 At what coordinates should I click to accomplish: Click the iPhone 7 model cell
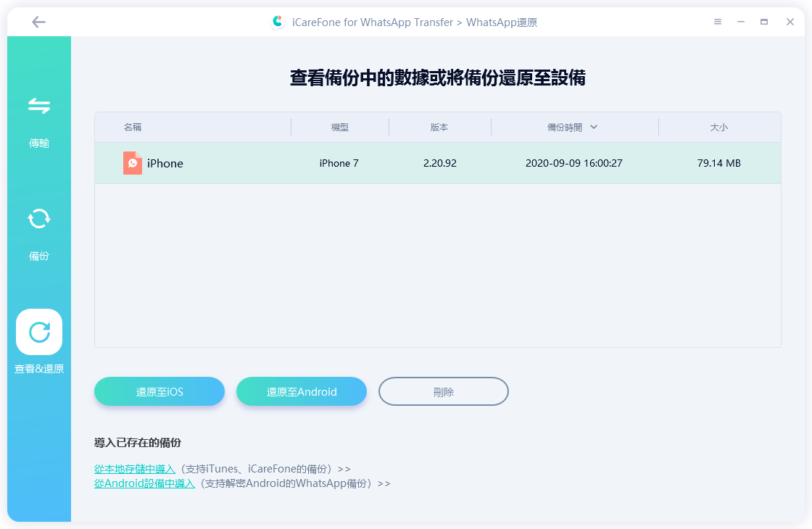(339, 163)
